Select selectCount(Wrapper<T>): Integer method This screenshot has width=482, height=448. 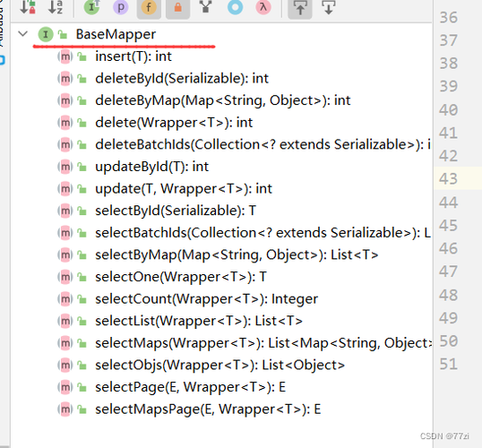(206, 299)
